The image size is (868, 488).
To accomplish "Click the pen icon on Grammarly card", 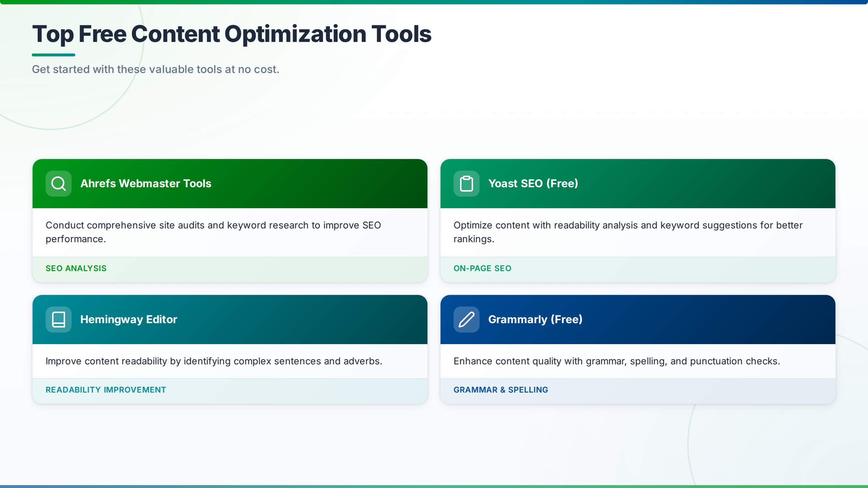I will coord(466,320).
